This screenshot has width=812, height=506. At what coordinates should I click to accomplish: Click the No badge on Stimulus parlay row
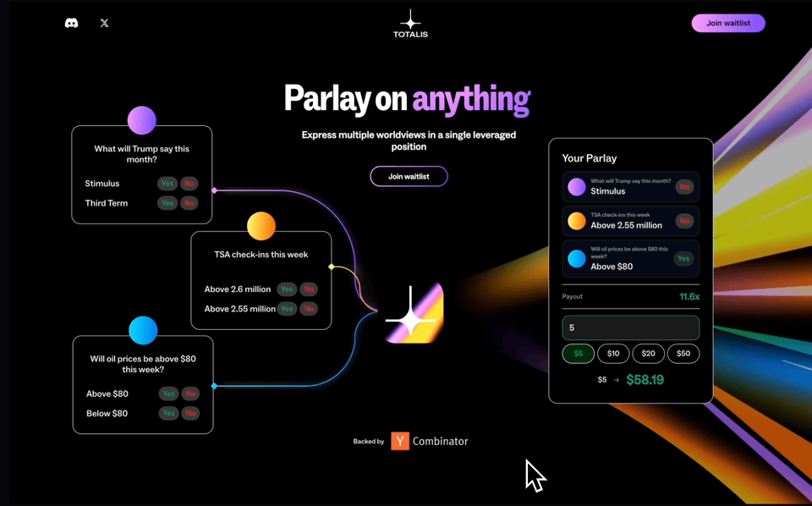684,187
